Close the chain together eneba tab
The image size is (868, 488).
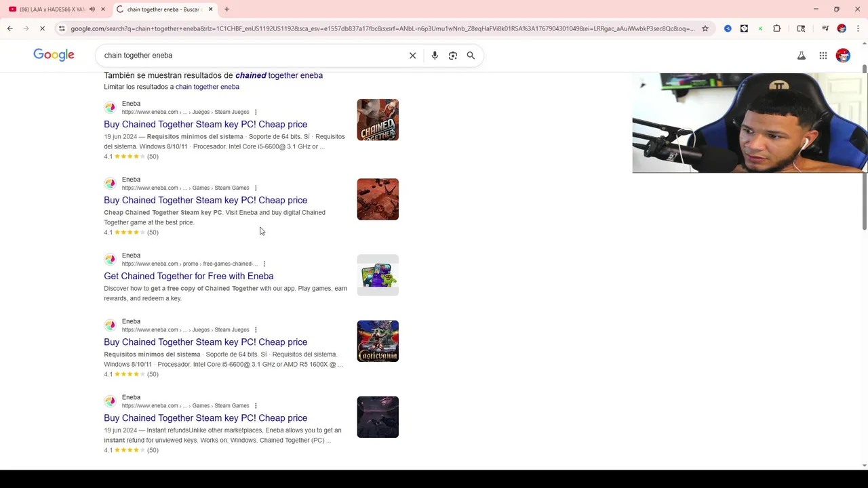pos(211,9)
